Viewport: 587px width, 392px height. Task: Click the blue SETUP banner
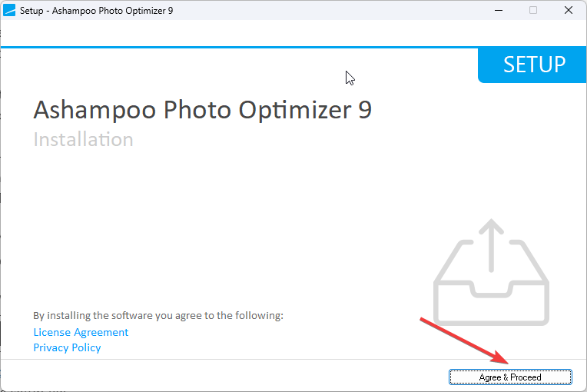[x=532, y=65]
